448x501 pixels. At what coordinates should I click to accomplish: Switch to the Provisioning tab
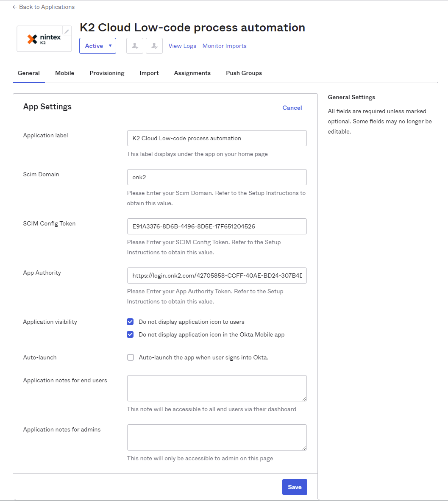pyautogui.click(x=107, y=73)
